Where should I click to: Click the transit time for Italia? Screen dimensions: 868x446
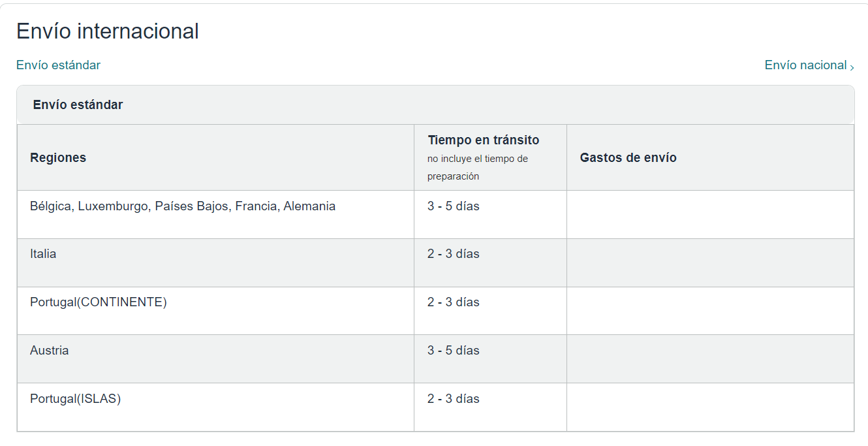tap(454, 254)
